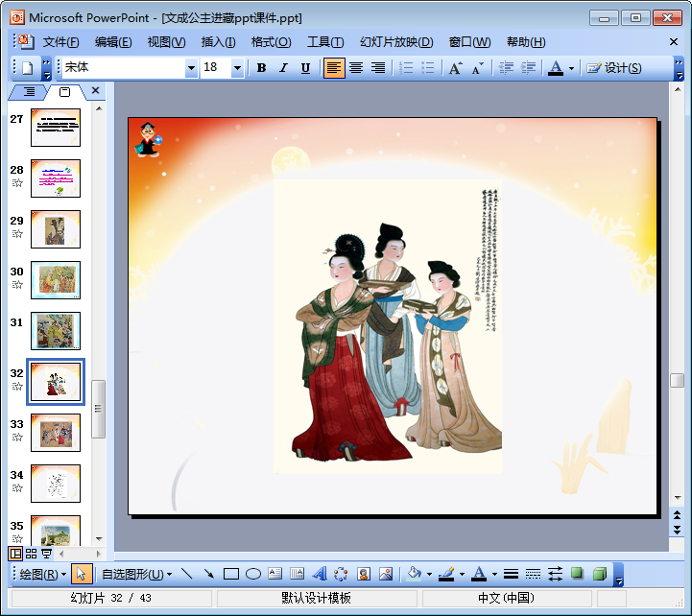Viewport: 692px width, 616px height.
Task: Insert a horizontal Text Box
Action: click(x=274, y=574)
